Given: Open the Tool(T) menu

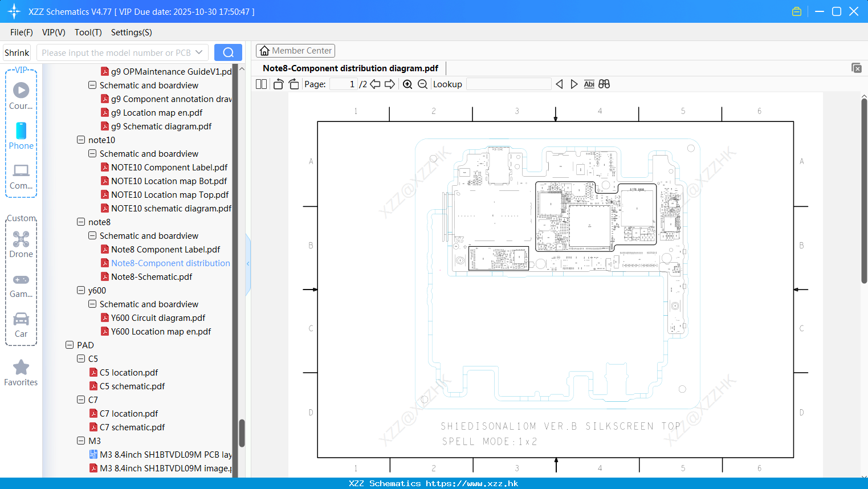Looking at the screenshot, I should [x=88, y=32].
